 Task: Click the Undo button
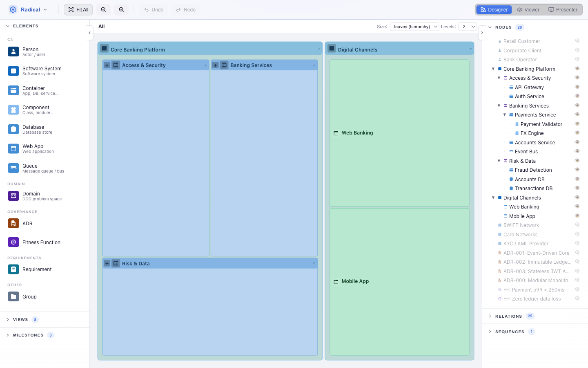click(x=154, y=10)
